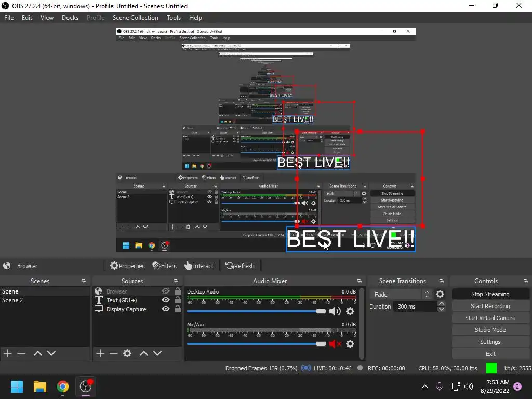Move scene up in Scenes list
532x399 pixels.
pos(37,353)
